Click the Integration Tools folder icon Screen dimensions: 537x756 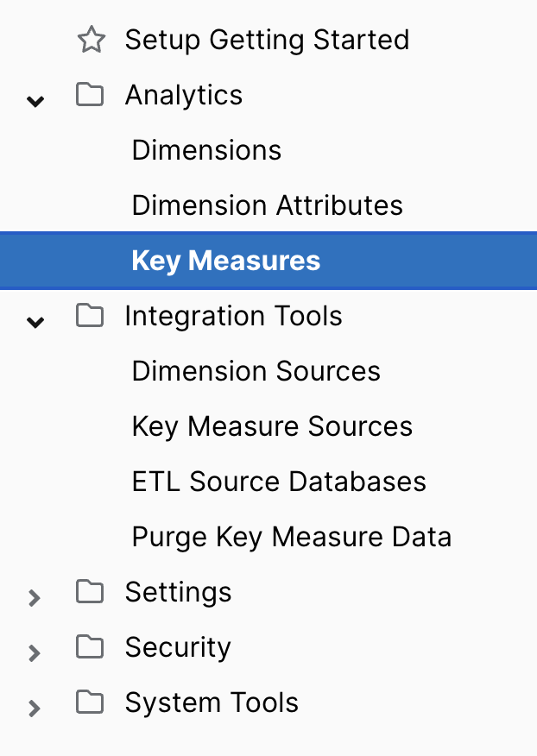click(x=90, y=316)
